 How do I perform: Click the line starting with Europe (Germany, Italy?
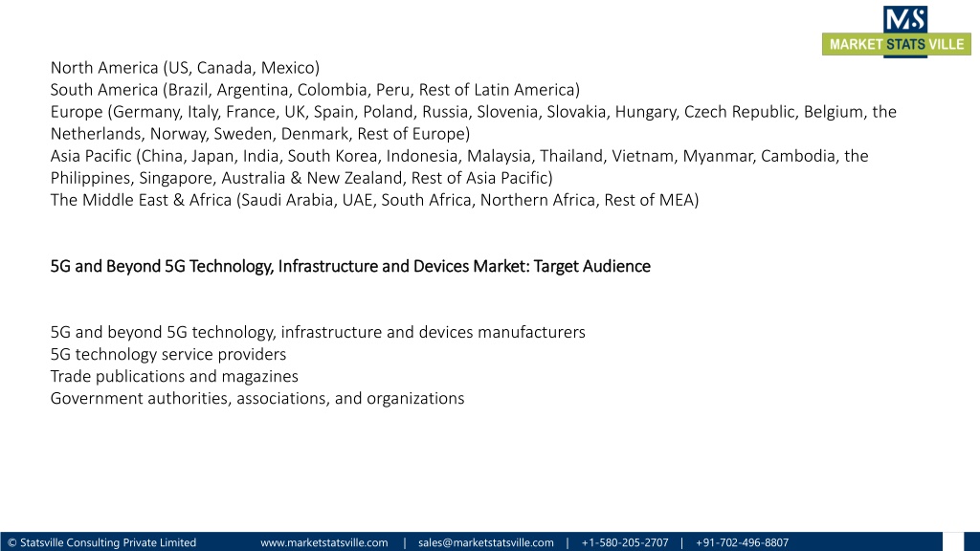473,112
